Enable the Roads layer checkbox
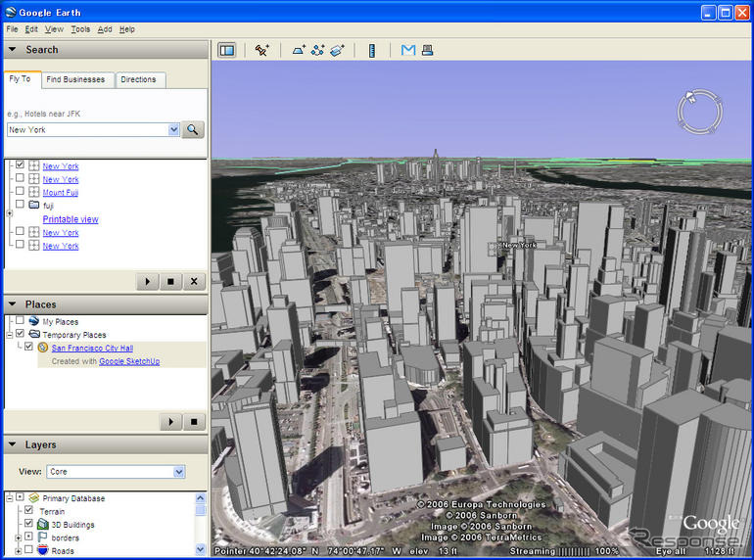This screenshot has width=754, height=560. [28, 551]
